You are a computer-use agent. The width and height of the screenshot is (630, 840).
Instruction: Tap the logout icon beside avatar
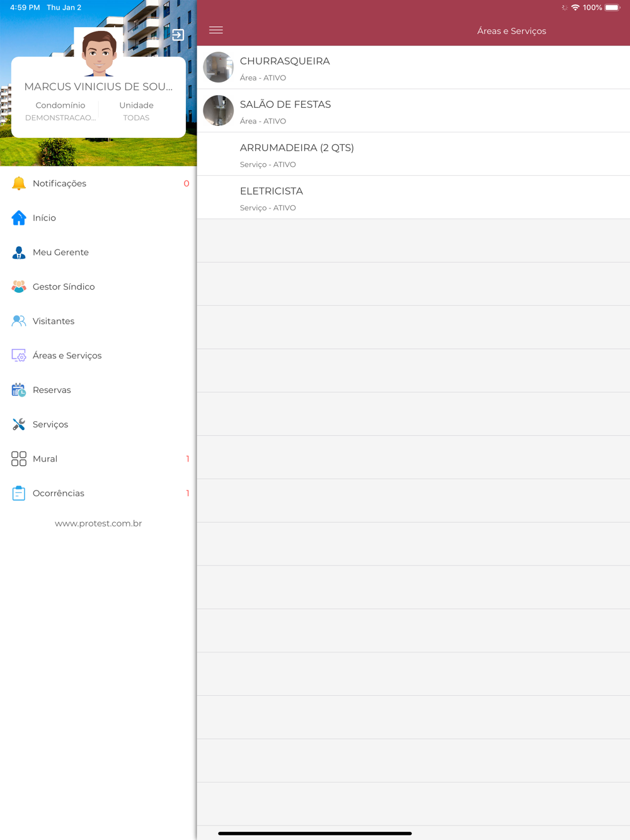click(x=178, y=35)
